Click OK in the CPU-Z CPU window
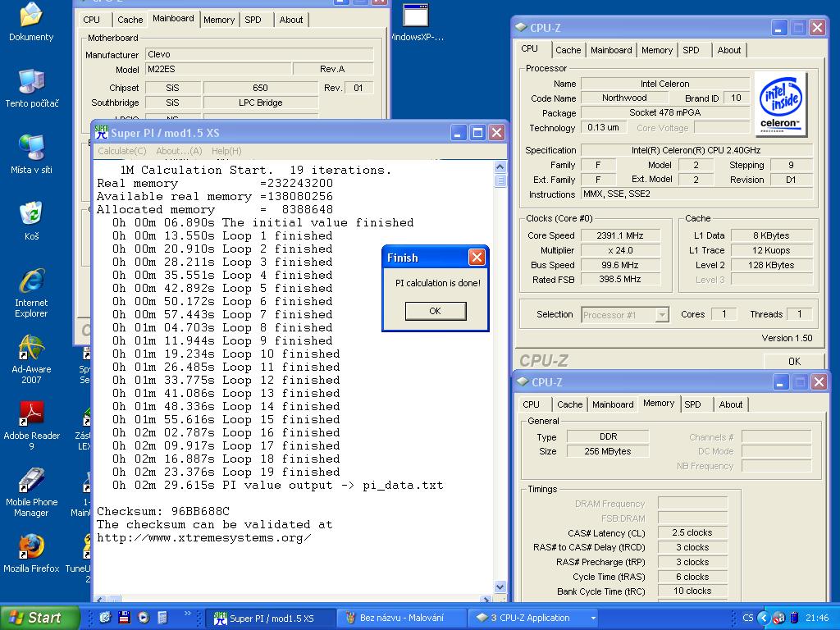 point(794,361)
